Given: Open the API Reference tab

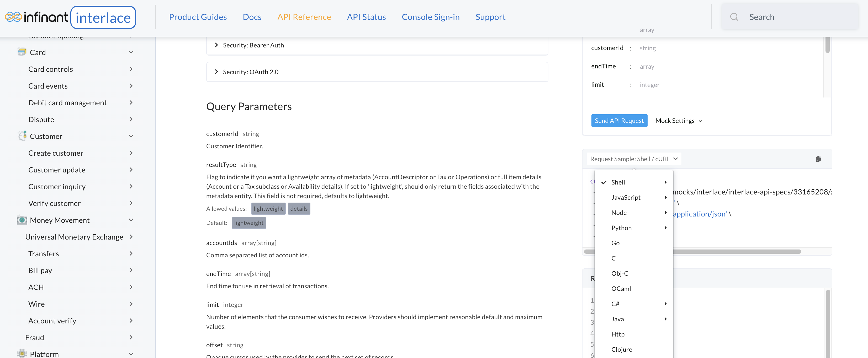Looking at the screenshot, I should 304,17.
